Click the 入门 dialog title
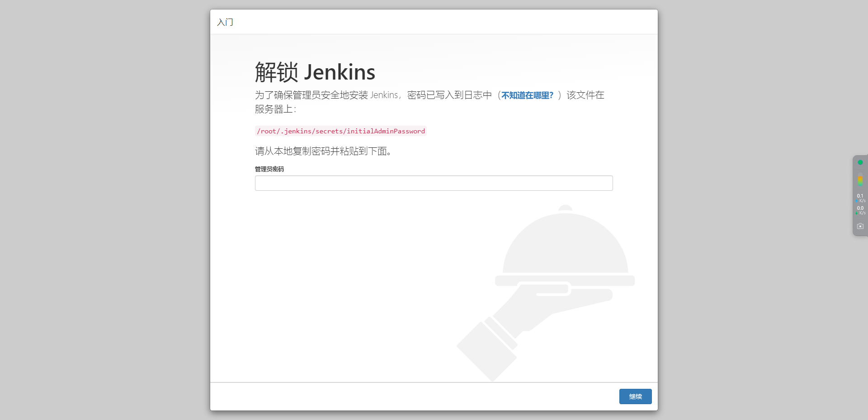Screen dimensions: 868x420 (x=225, y=22)
